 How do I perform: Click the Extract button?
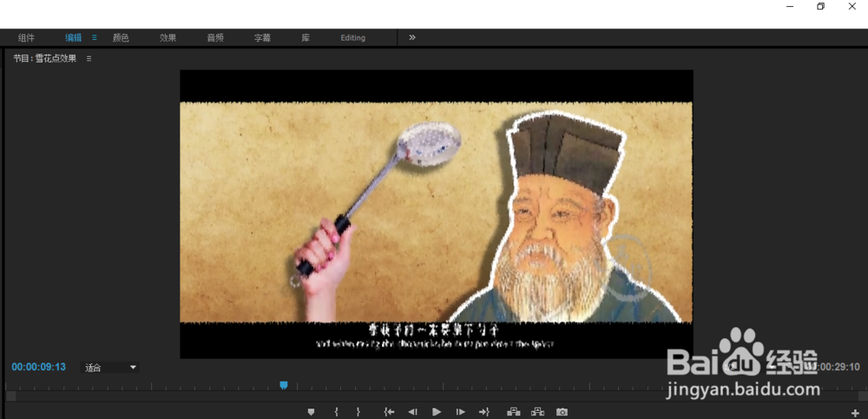537,412
